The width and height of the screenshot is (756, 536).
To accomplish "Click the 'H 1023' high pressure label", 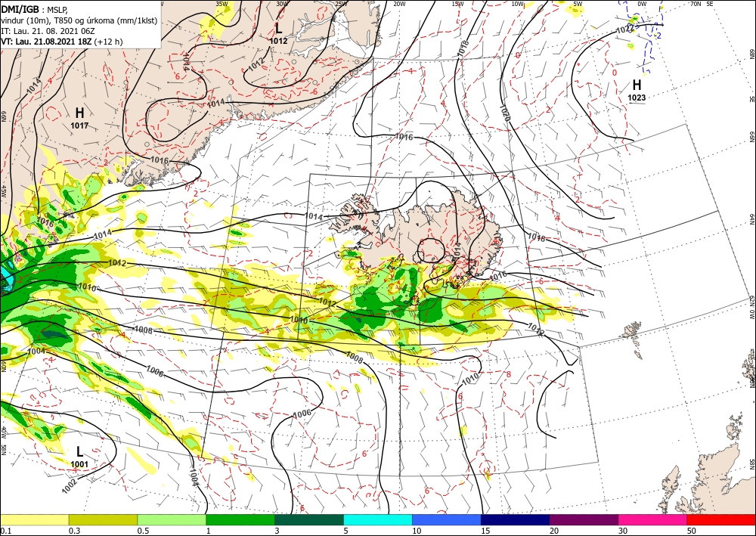I will pos(637,91).
